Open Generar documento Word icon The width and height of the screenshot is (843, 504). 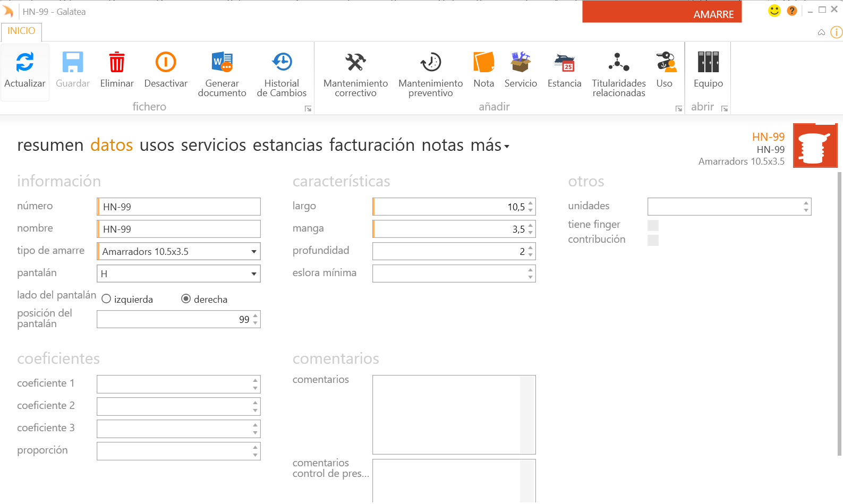222,63
